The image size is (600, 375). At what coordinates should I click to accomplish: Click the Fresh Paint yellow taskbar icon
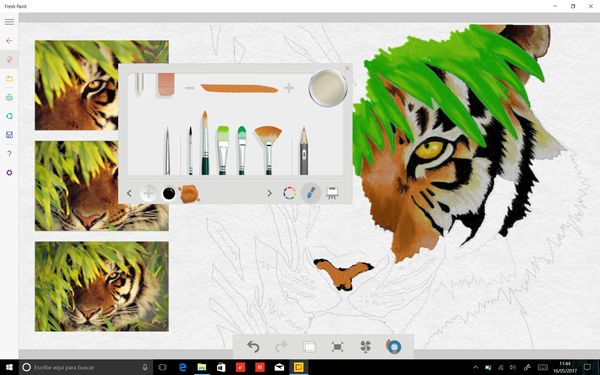[298, 367]
